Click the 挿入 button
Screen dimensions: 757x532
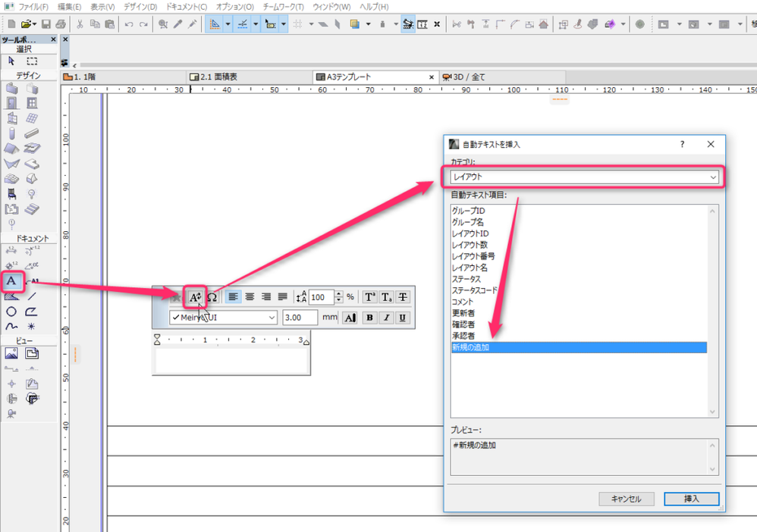pyautogui.click(x=691, y=499)
